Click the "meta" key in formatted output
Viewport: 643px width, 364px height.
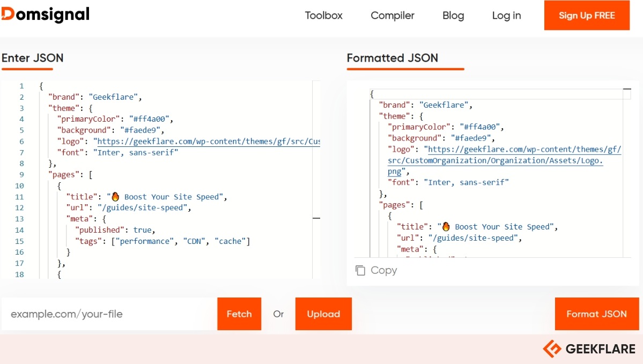click(x=410, y=249)
